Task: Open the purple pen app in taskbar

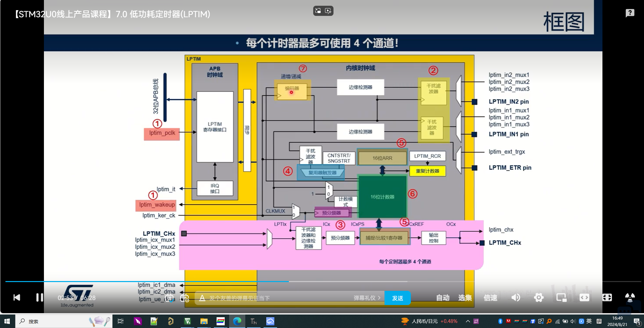Action: [138, 321]
